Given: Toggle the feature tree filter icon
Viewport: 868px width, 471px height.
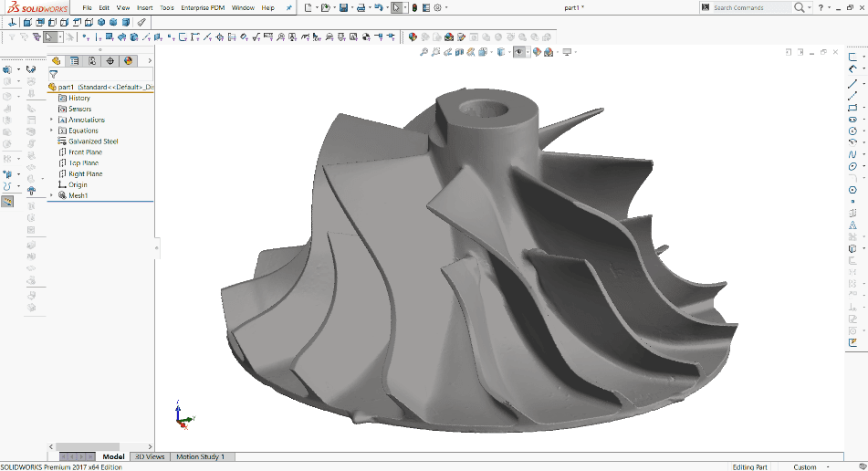Looking at the screenshot, I should 53,74.
